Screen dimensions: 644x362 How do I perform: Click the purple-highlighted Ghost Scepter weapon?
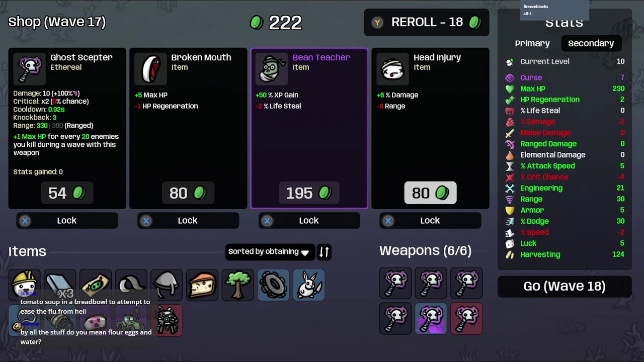pyautogui.click(x=431, y=318)
